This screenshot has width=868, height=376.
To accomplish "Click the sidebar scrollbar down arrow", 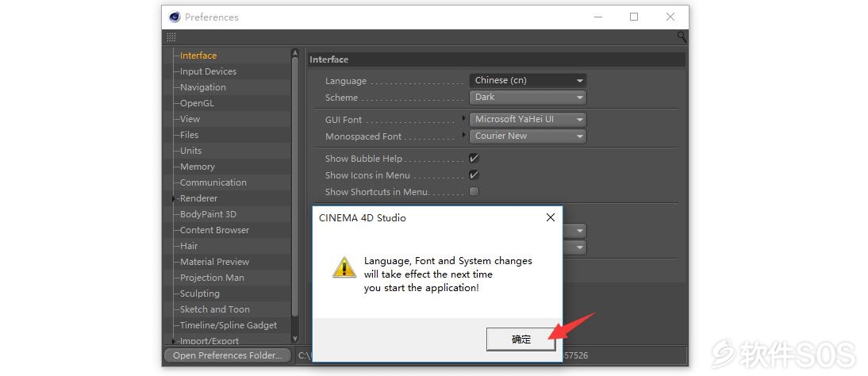I will pos(295,339).
